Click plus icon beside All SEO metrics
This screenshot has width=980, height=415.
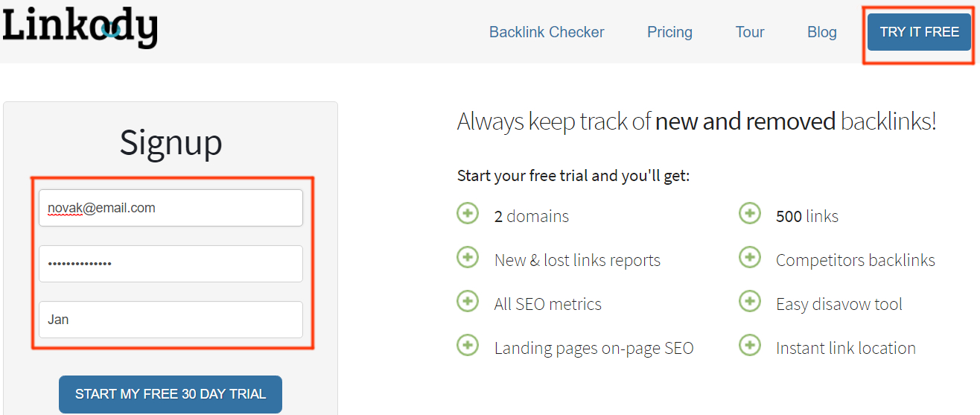[468, 302]
